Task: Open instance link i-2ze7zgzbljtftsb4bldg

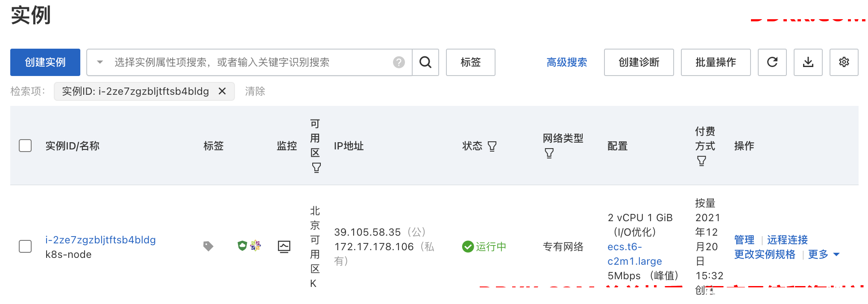Action: pyautogui.click(x=101, y=240)
